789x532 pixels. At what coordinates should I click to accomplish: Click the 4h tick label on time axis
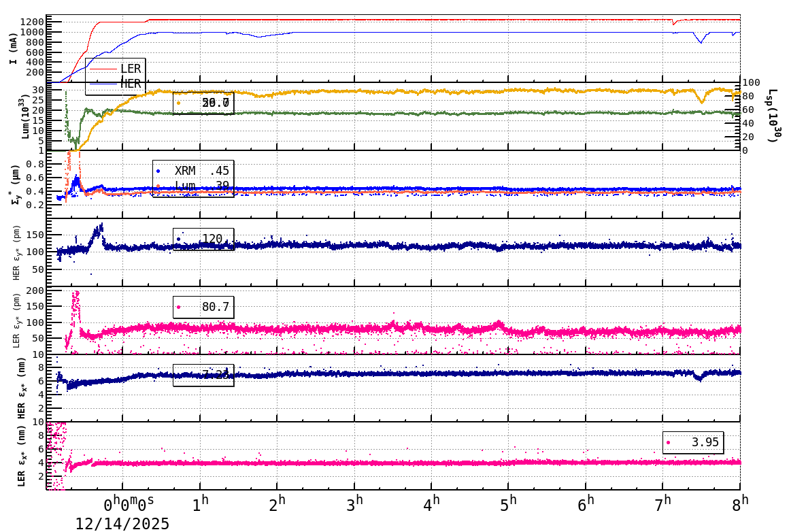pos(432,504)
